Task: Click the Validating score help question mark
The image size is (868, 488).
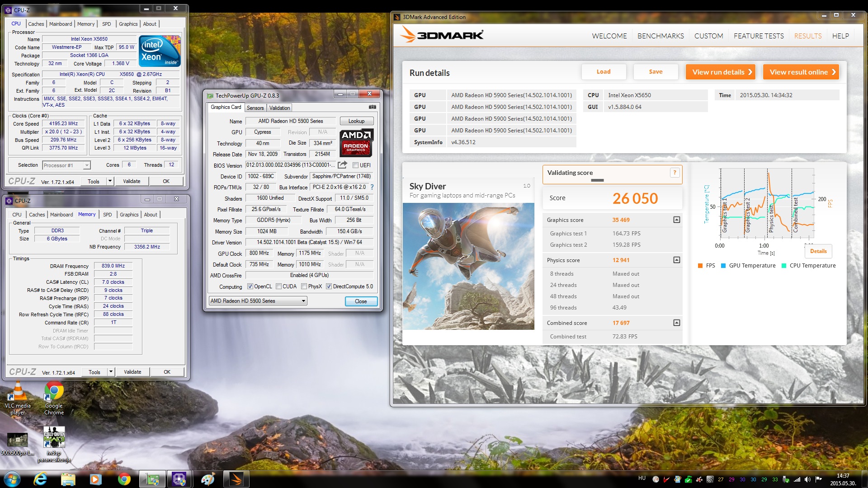Action: point(675,173)
